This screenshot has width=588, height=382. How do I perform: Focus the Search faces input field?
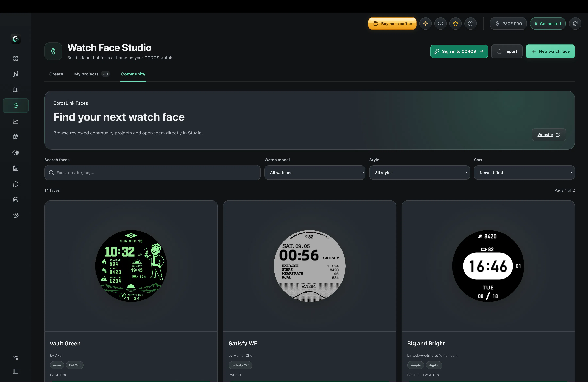(x=152, y=173)
